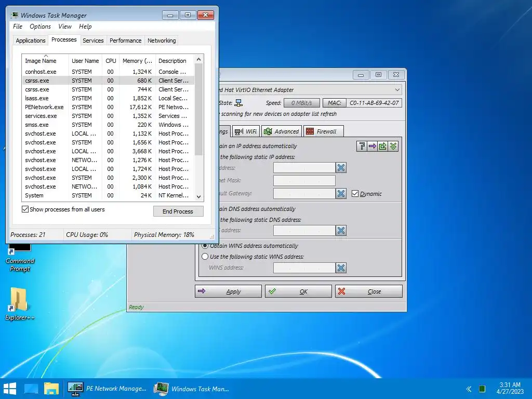Open the Advanced tab in PE Network Manager
Viewport: 532px width, 399px height.
pyautogui.click(x=281, y=131)
